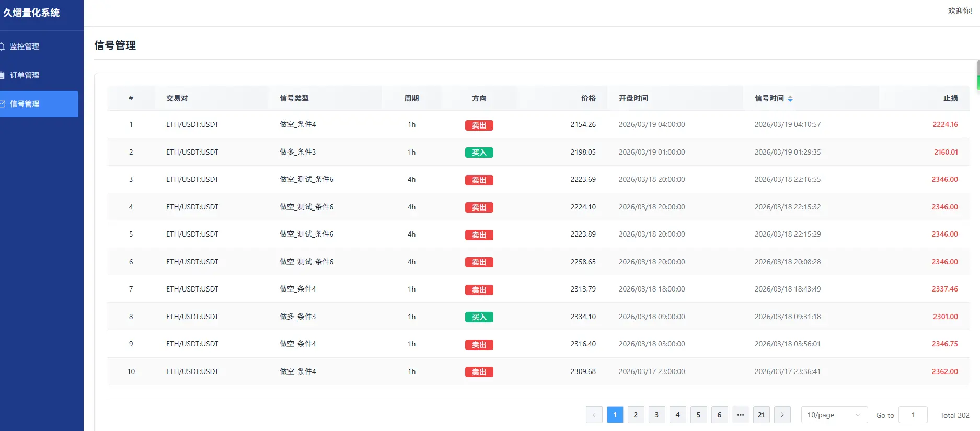
Task: Click the document icon beside 订单管理
Action: click(x=3, y=75)
